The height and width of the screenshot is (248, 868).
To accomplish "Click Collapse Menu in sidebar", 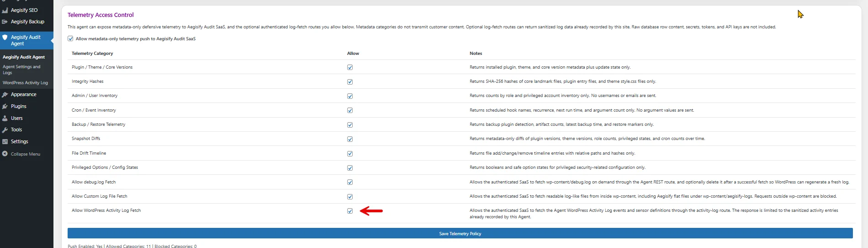I will click(26, 154).
